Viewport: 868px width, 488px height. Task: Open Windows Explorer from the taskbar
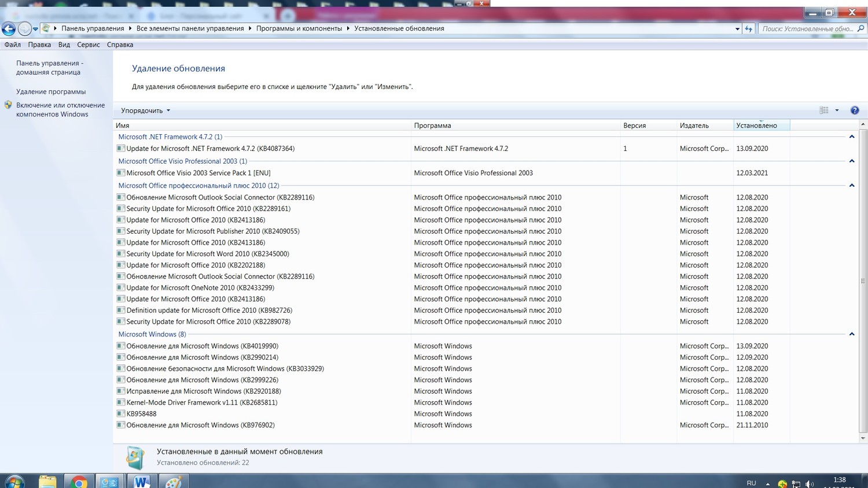[47, 482]
